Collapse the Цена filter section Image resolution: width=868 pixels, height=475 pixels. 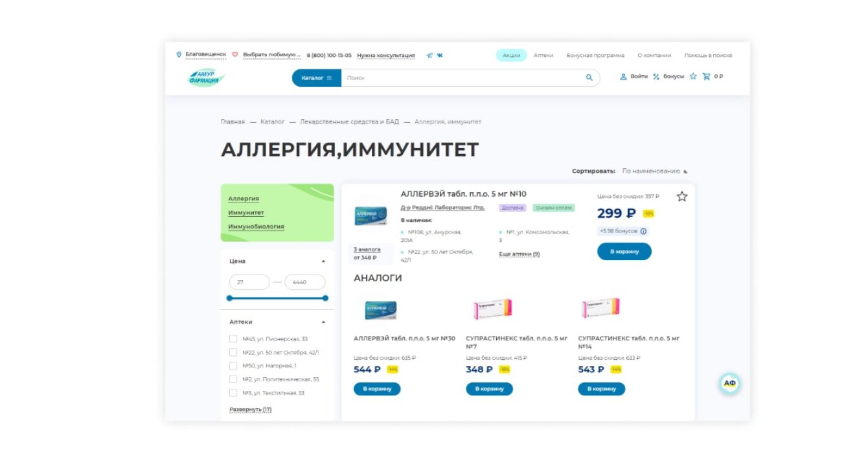point(323,261)
